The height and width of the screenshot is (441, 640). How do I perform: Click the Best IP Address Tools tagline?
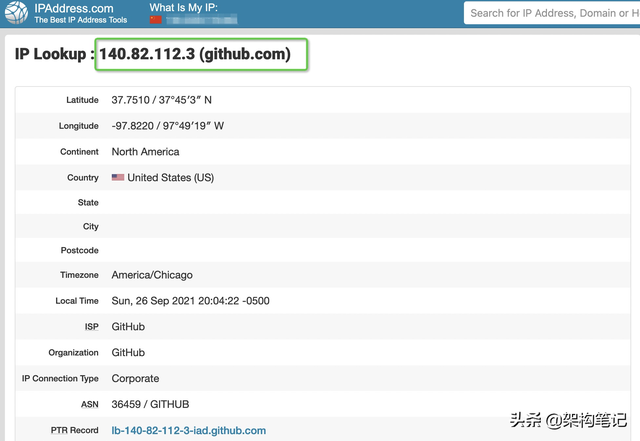(x=80, y=20)
